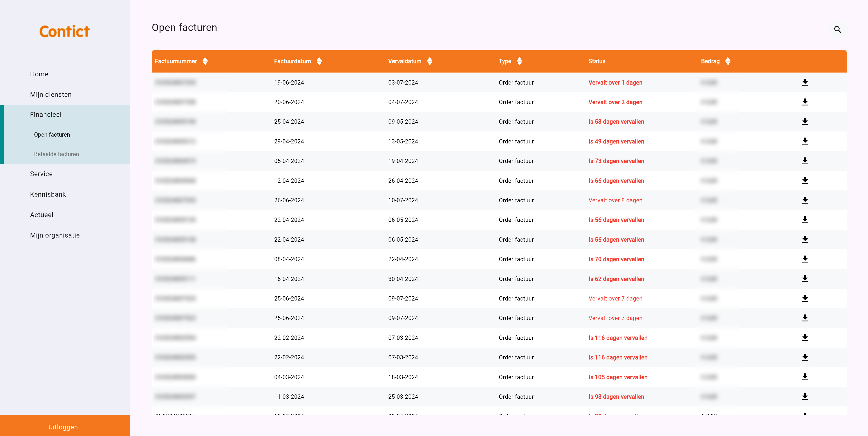Select invoice row 70 dagen vervallen
Viewport: 868px width, 436px height.
[x=616, y=259]
